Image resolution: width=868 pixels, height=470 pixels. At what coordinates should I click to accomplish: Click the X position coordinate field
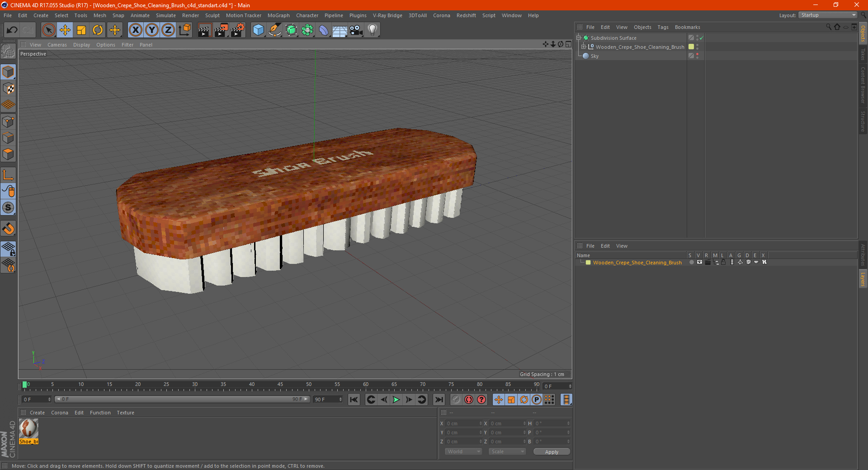464,423
